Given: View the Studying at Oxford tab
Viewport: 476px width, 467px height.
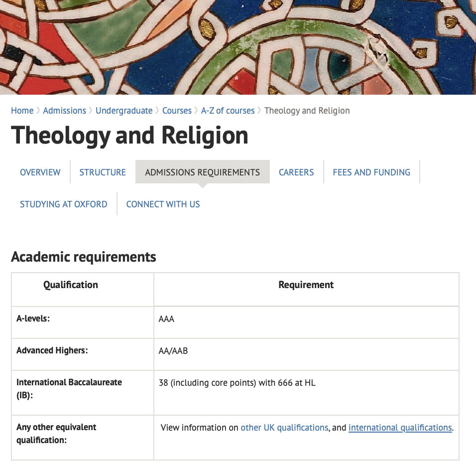Looking at the screenshot, I should pos(64,204).
